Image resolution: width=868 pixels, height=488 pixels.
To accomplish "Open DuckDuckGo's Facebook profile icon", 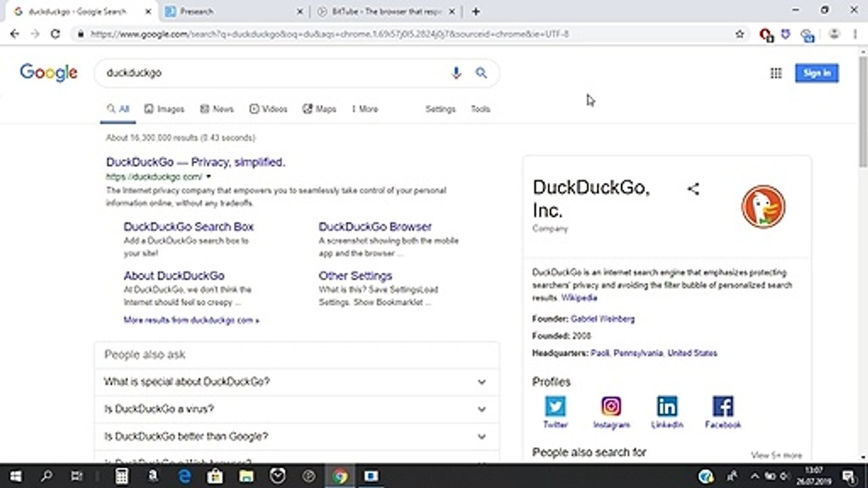I will point(723,406).
